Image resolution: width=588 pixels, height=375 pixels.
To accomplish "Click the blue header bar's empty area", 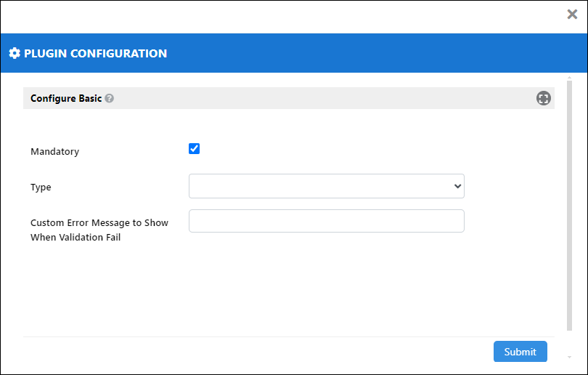I will [375, 53].
